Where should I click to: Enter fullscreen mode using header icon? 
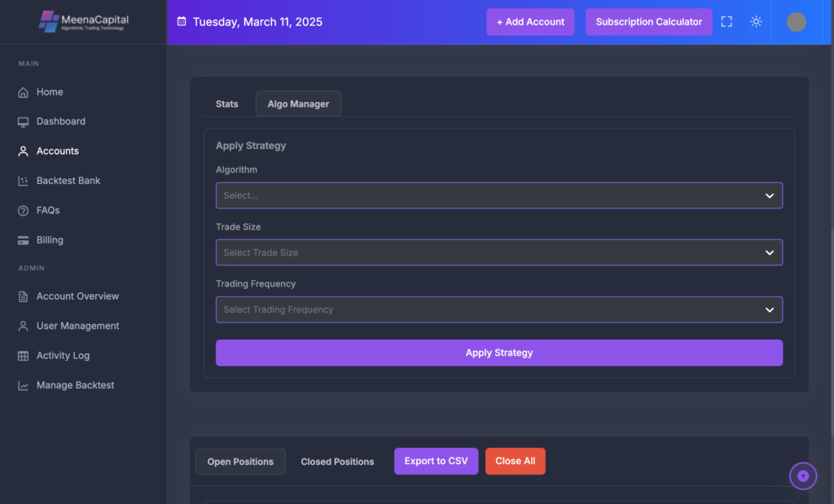726,22
